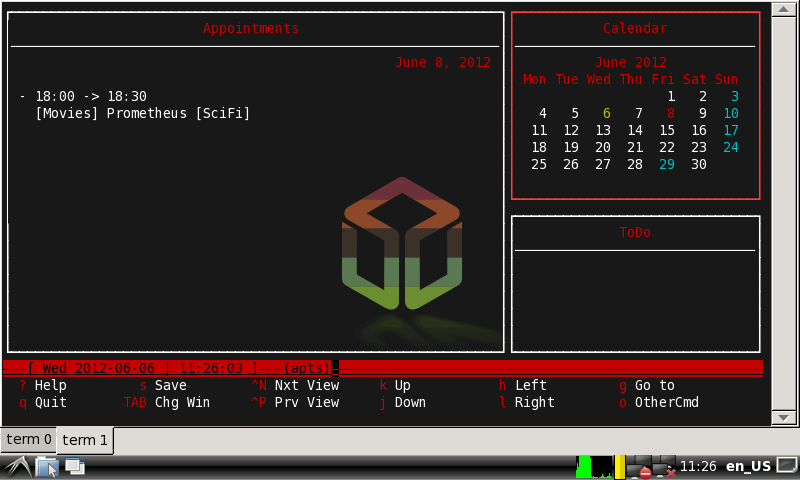800x480 pixels.
Task: Click the Fri weekday header
Action: (663, 79)
